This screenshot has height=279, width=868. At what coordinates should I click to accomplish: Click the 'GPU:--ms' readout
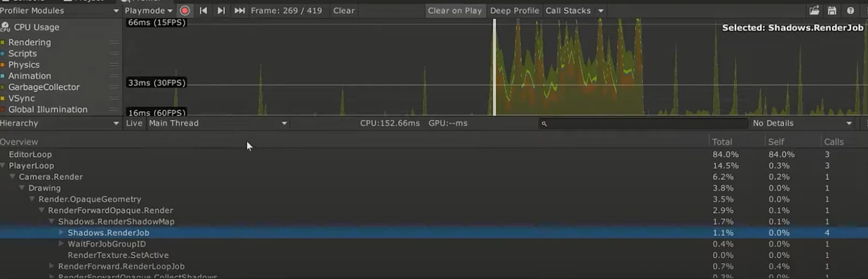pyautogui.click(x=448, y=123)
